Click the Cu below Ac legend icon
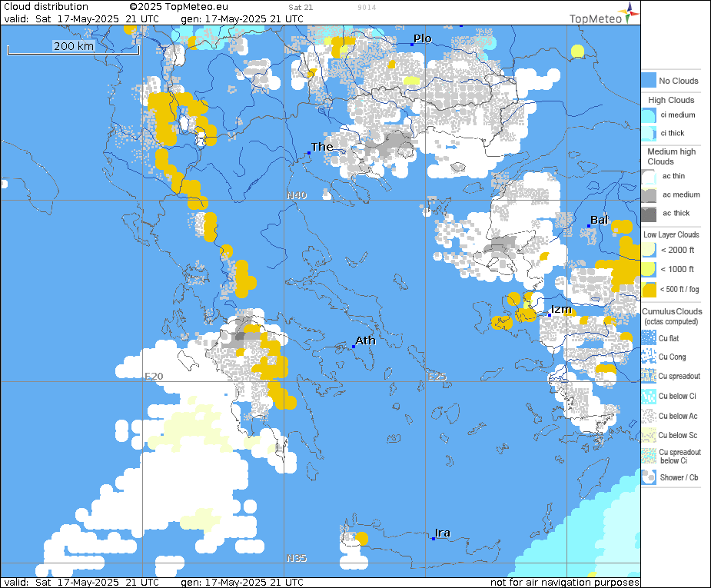 coord(649,416)
